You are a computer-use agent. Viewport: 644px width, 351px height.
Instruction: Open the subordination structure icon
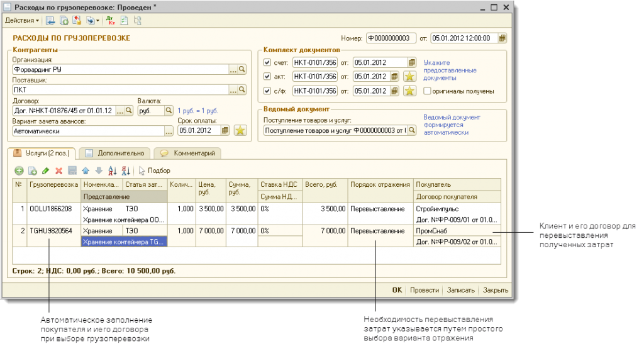(137, 20)
